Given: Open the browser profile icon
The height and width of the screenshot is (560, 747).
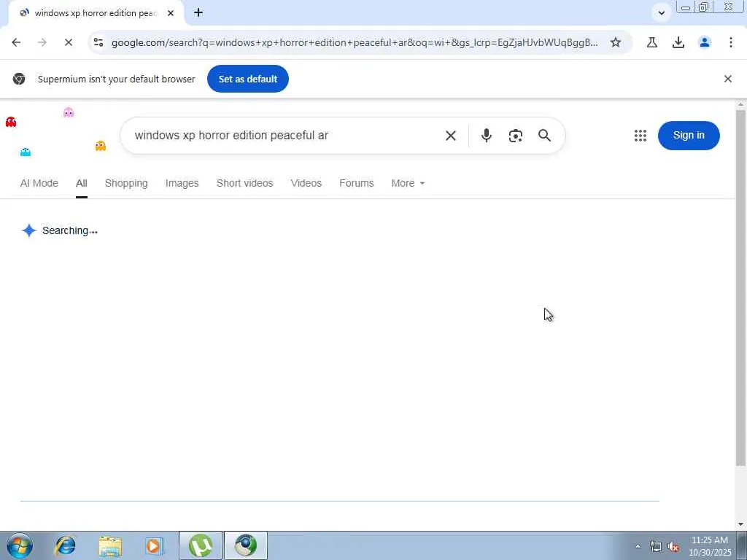Looking at the screenshot, I should point(705,42).
